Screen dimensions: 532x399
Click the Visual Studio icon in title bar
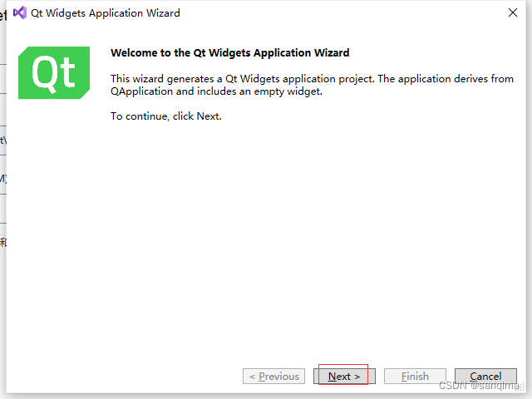20,13
